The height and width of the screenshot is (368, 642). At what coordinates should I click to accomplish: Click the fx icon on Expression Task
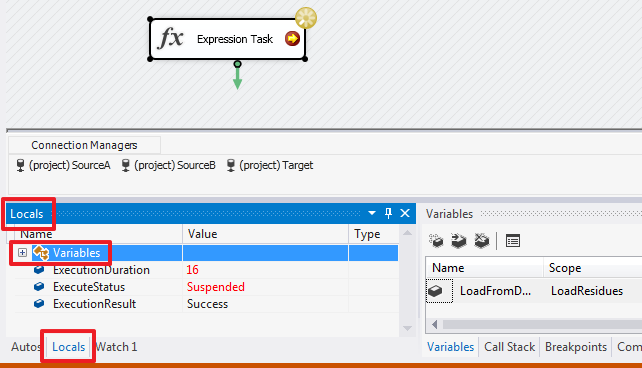170,38
